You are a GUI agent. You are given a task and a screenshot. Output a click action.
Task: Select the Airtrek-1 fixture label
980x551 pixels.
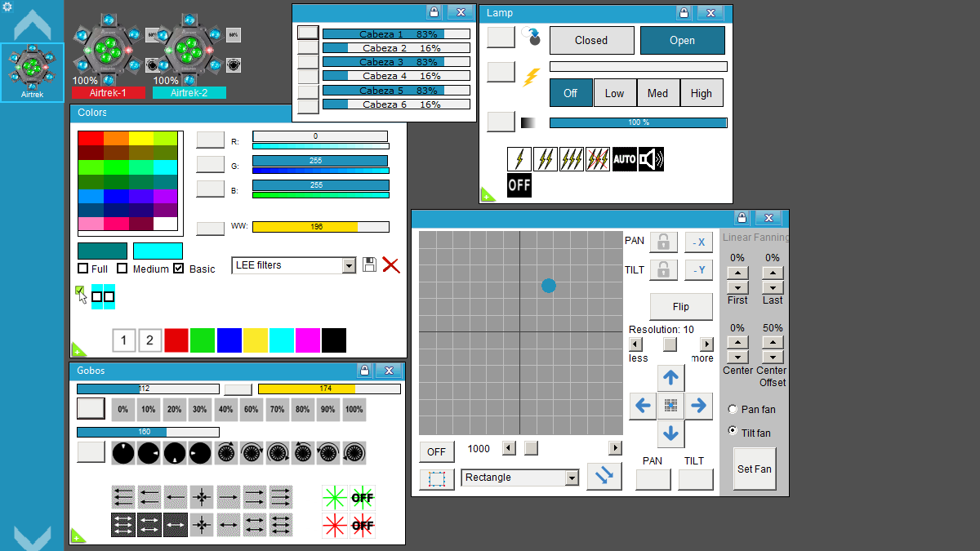coord(108,93)
